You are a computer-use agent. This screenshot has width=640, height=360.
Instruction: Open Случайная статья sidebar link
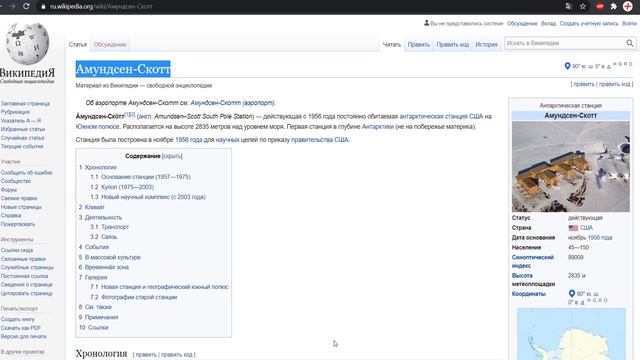[x=22, y=138]
